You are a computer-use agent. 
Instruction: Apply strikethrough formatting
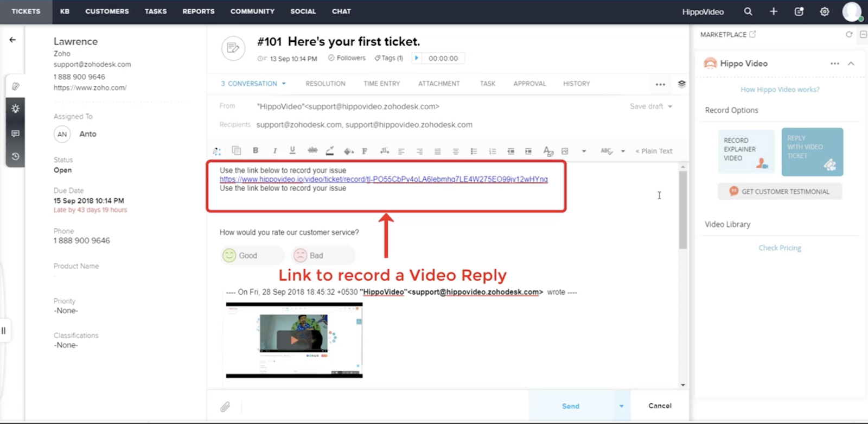(312, 150)
